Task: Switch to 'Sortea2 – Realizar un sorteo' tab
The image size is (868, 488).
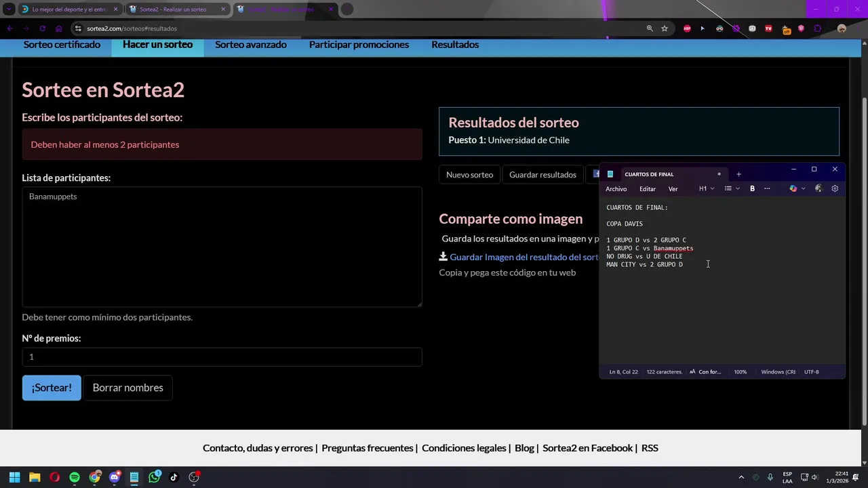Action: tap(176, 9)
